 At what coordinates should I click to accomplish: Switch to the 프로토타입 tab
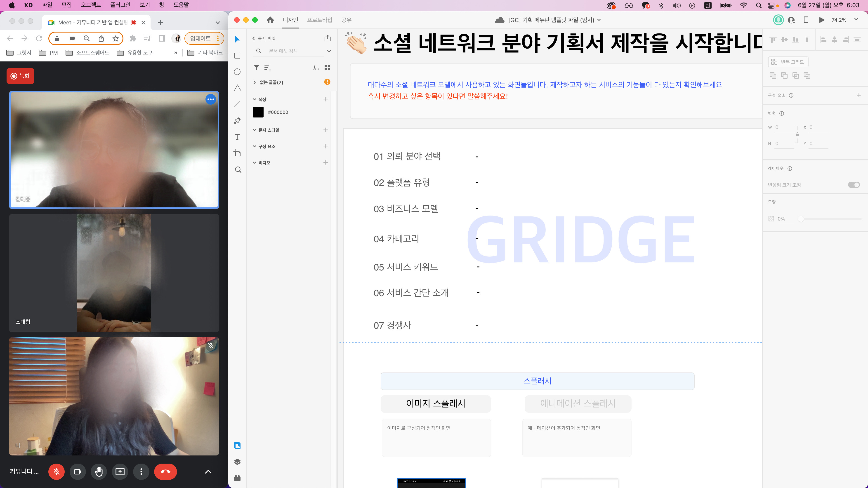pyautogui.click(x=319, y=20)
